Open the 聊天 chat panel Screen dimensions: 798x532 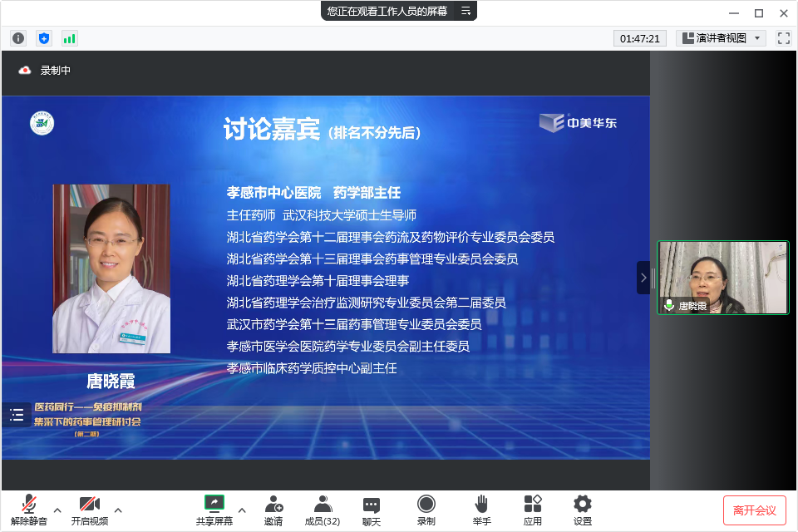372,510
